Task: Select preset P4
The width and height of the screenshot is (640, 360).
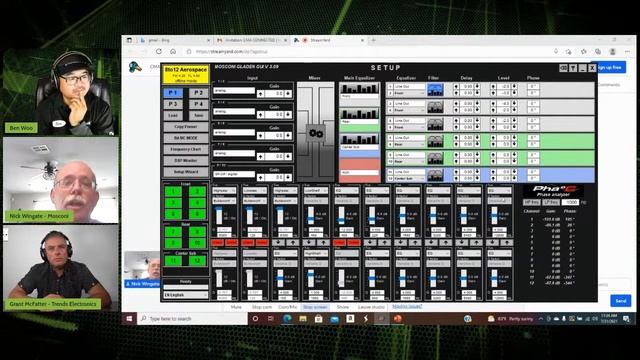Action: (198, 104)
